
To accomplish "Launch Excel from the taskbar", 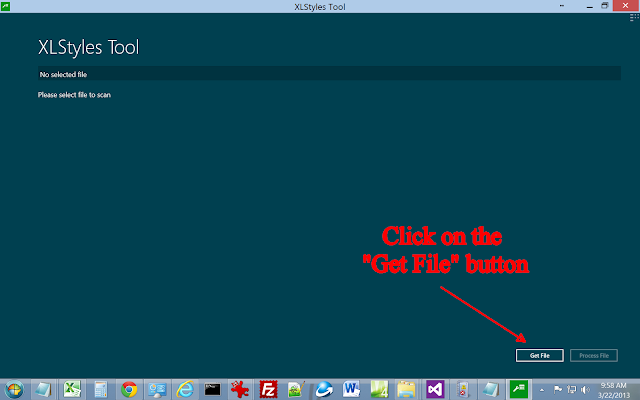I will [72, 389].
